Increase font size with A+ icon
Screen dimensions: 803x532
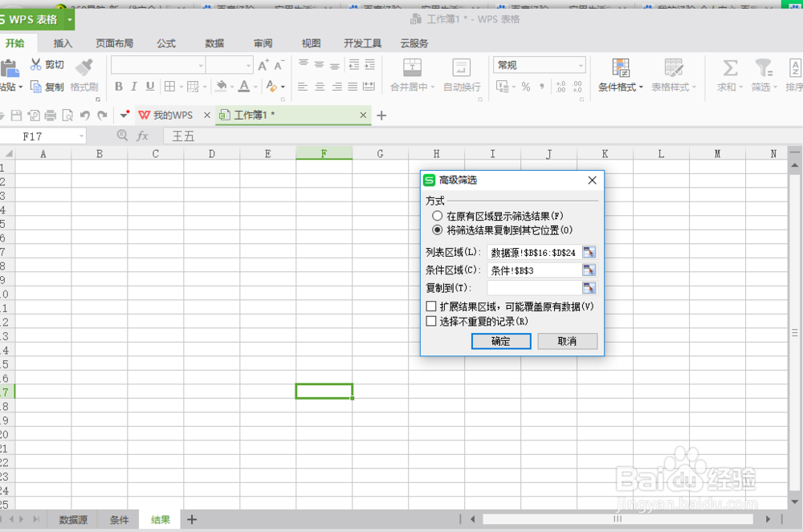click(263, 65)
